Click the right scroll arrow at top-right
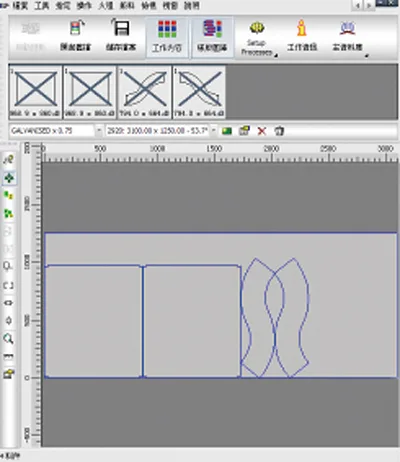Image resolution: width=400 pixels, height=462 pixels. [x=369, y=5]
